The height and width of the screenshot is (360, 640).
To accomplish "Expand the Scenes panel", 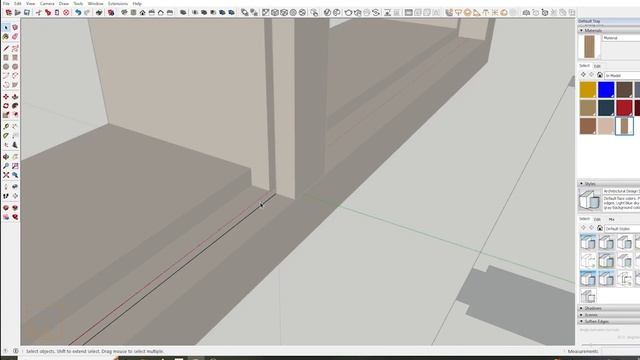I will point(609,315).
